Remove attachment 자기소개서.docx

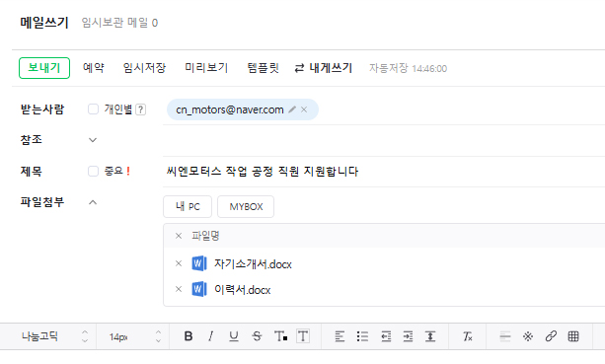pyautogui.click(x=179, y=263)
